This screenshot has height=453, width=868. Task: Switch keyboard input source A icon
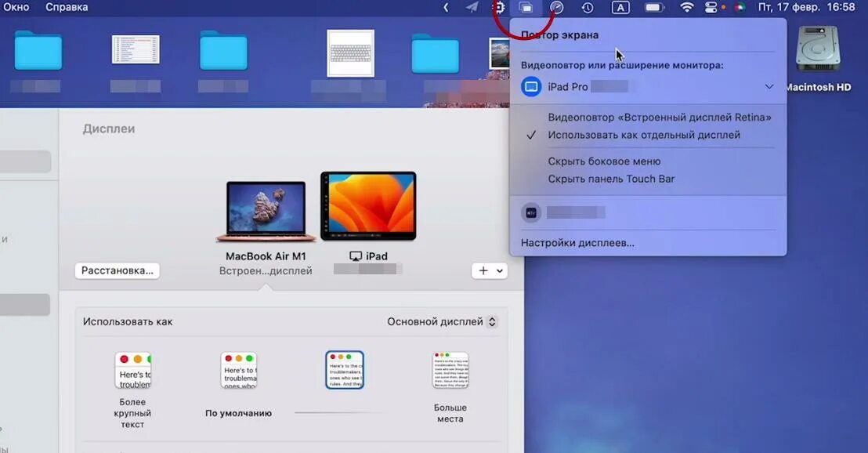(x=620, y=7)
